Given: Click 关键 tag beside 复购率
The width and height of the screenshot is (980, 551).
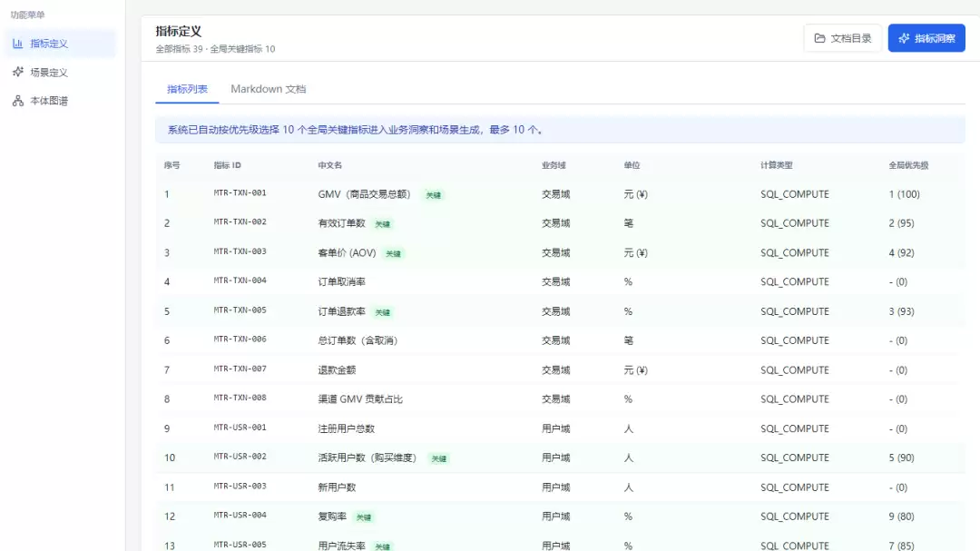Looking at the screenshot, I should pyautogui.click(x=363, y=517).
